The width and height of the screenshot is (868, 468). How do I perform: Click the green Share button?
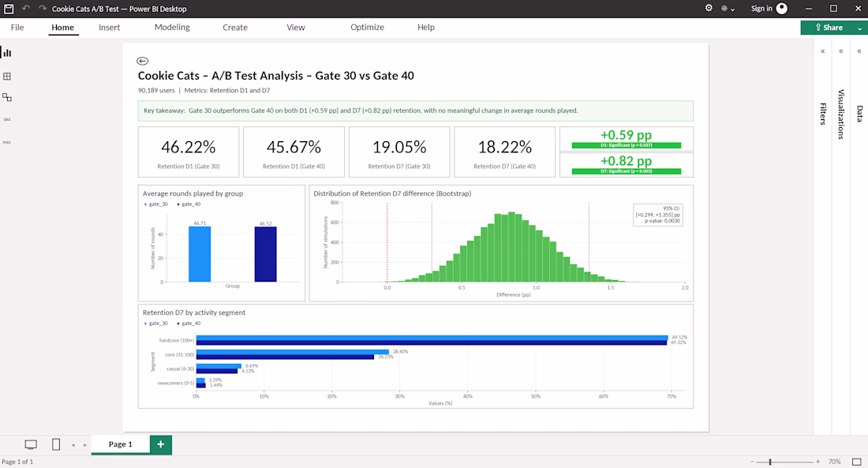827,28
